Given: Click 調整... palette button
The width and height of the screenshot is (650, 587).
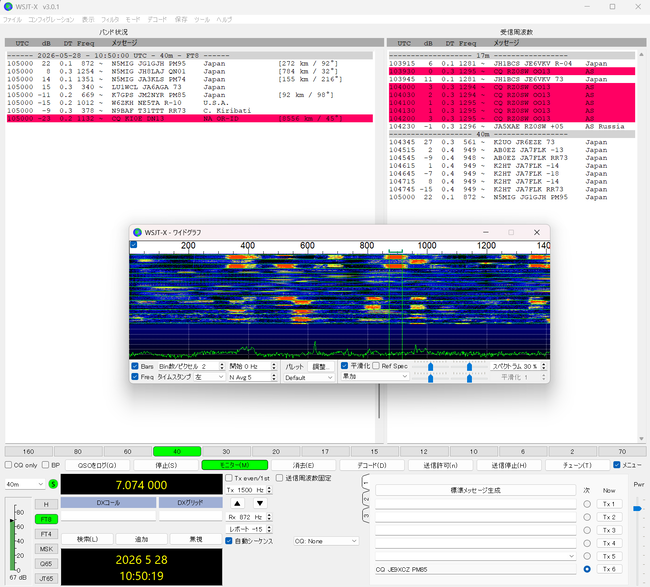Looking at the screenshot, I should click(x=321, y=366).
